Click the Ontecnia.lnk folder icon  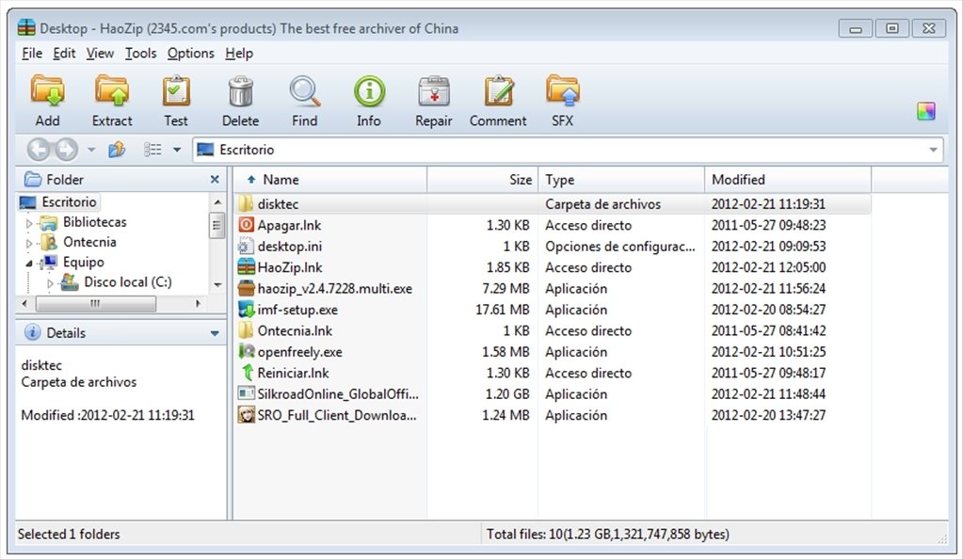247,331
